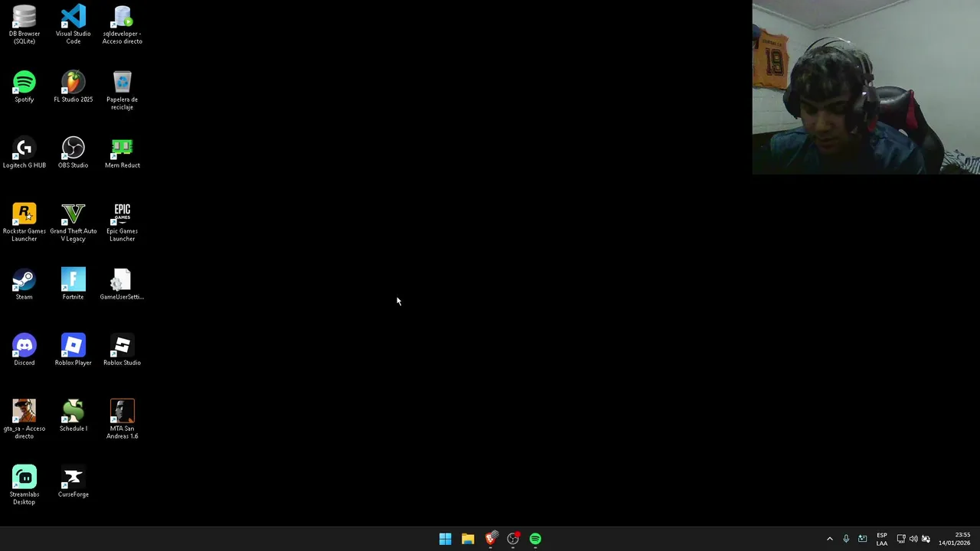Select the CurseForge desktop icon
980x551 pixels.
[73, 482]
